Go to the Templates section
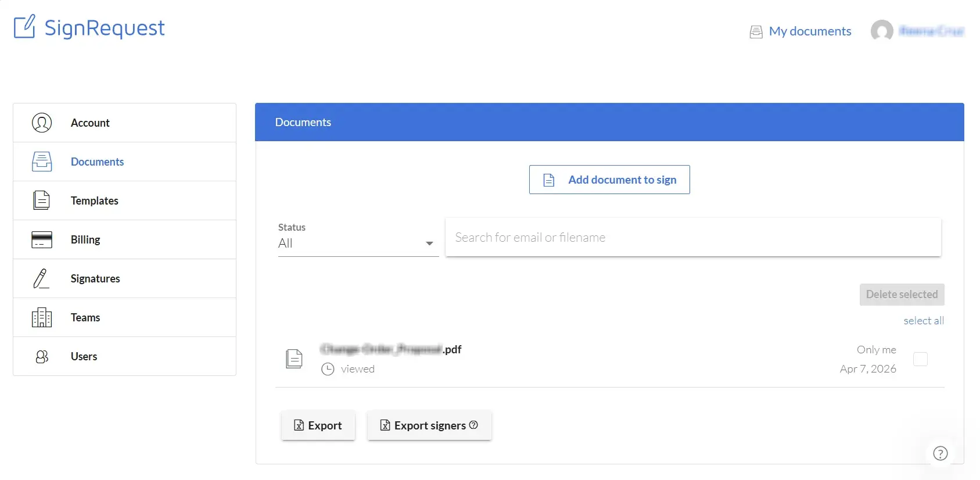980x480 pixels. click(x=124, y=200)
